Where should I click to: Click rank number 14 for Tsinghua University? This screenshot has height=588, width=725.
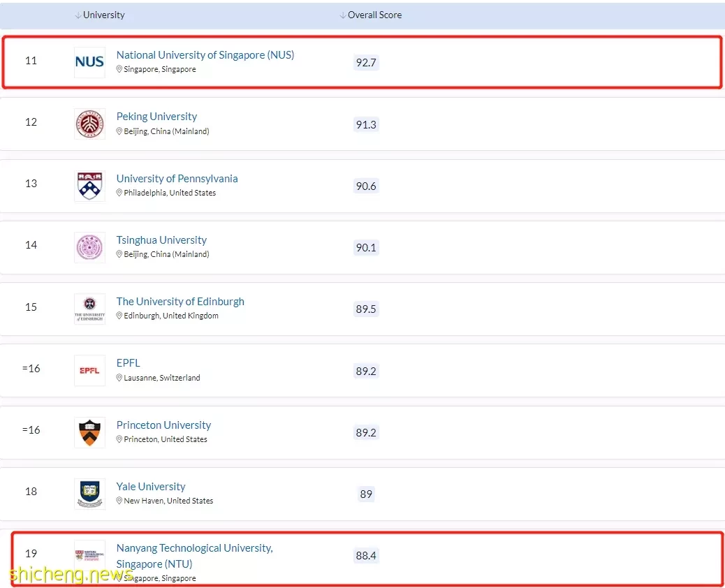point(31,245)
